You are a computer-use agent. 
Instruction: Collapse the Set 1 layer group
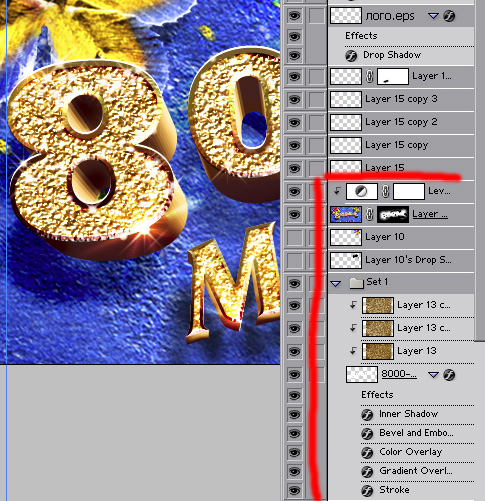click(x=336, y=284)
